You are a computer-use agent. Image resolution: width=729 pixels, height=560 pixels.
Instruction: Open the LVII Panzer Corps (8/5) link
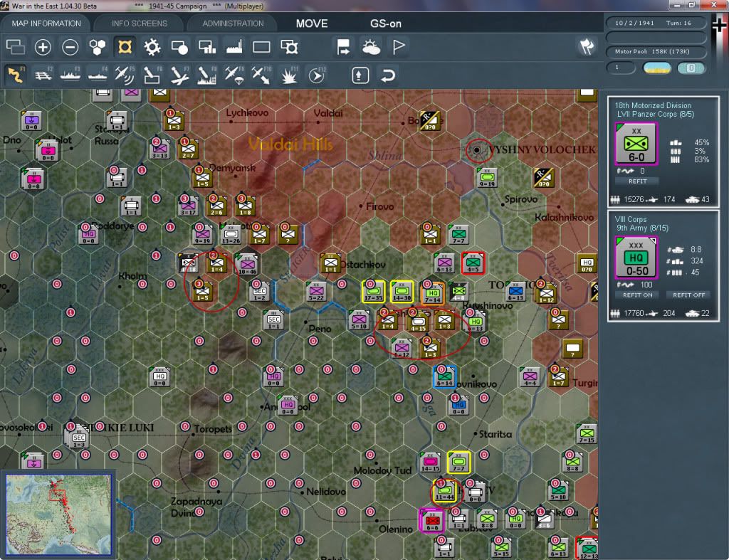coord(656,115)
